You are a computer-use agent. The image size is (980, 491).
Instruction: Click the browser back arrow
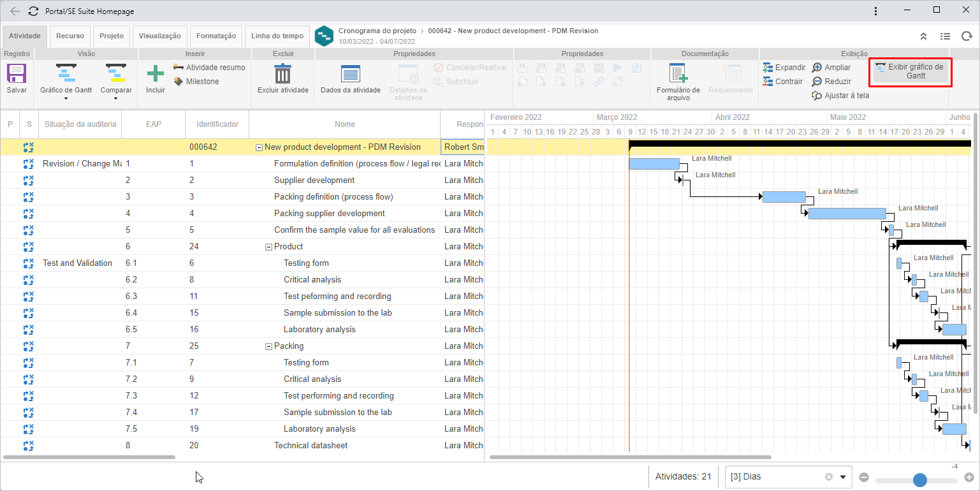(x=15, y=11)
